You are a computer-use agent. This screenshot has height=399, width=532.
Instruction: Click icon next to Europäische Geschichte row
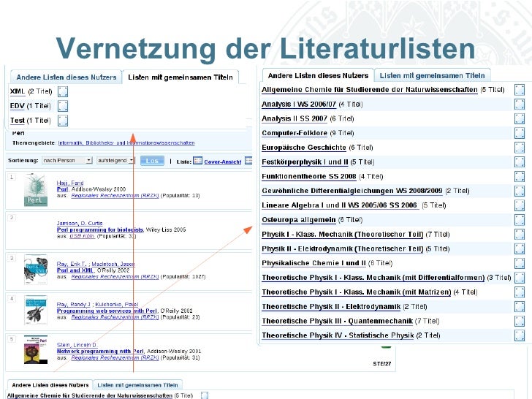(x=520, y=148)
